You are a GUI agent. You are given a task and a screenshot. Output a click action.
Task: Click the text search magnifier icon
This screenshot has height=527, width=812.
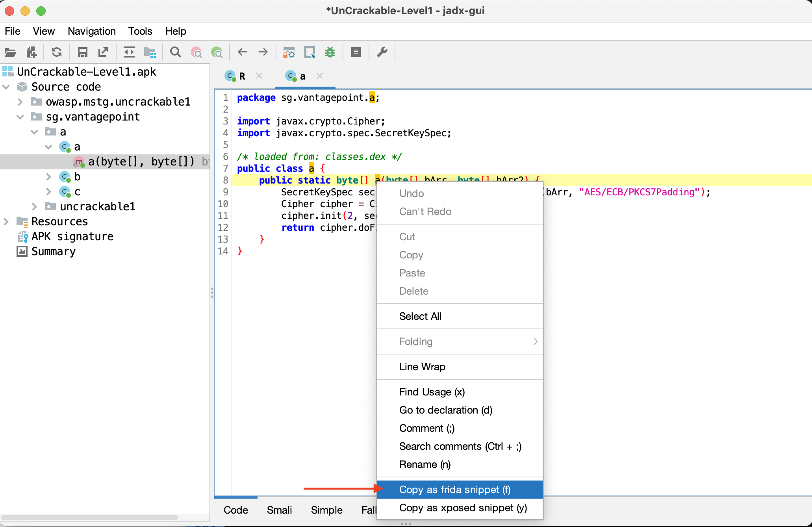(176, 52)
